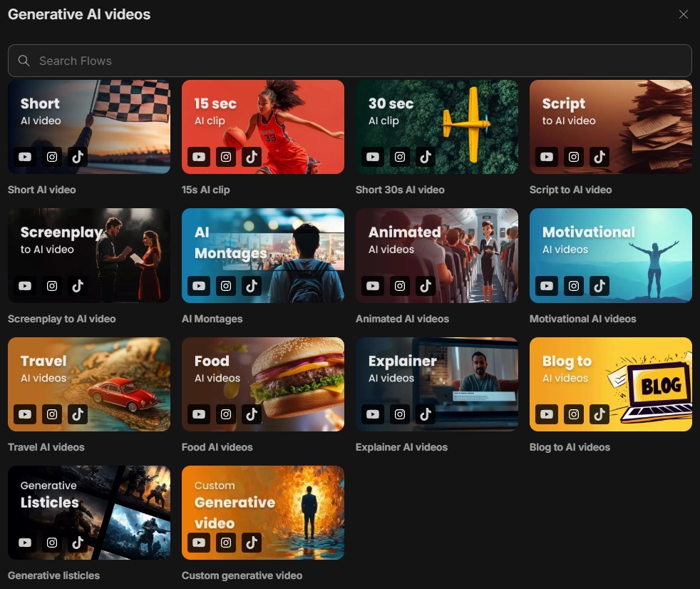Viewport: 700px width, 589px height.
Task: Click YouTube icon on 30 sec AI clip card
Action: 373,157
